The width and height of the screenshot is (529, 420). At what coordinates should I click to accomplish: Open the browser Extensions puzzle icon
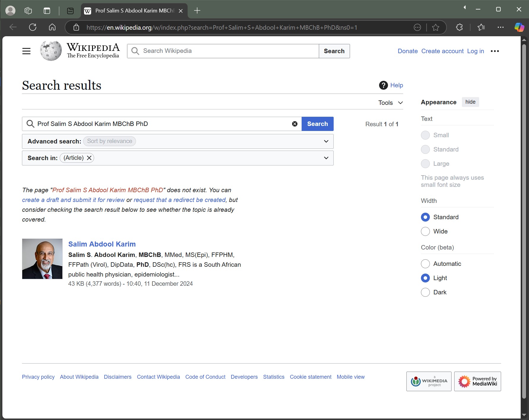coord(459,27)
